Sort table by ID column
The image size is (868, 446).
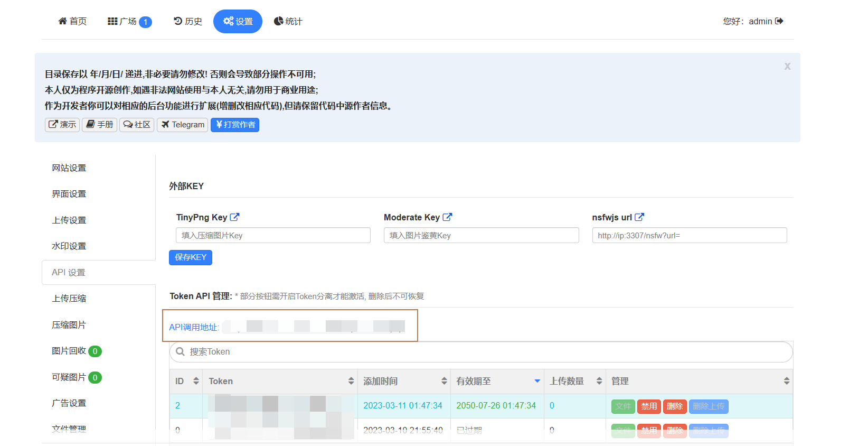(196, 381)
